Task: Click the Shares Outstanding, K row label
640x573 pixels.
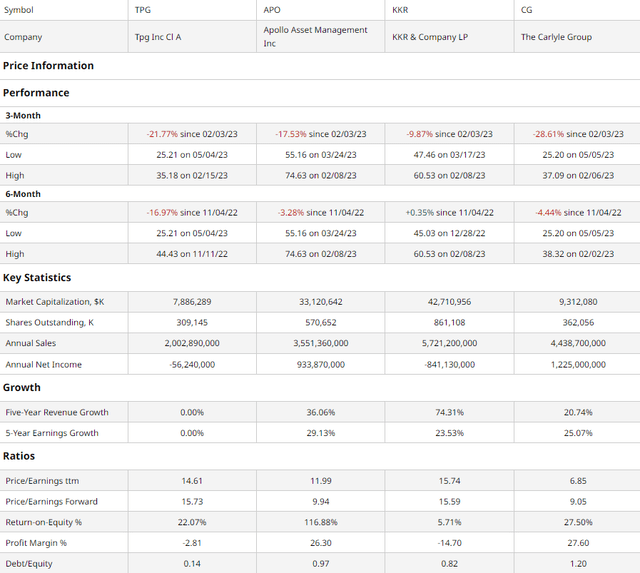Action: point(49,323)
